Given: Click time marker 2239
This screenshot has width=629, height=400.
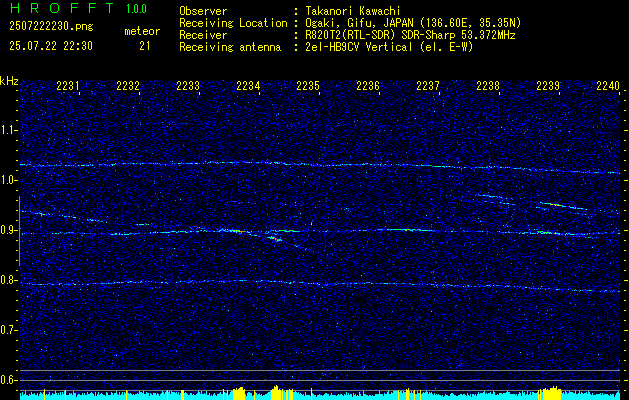Looking at the screenshot, I should [x=548, y=86].
